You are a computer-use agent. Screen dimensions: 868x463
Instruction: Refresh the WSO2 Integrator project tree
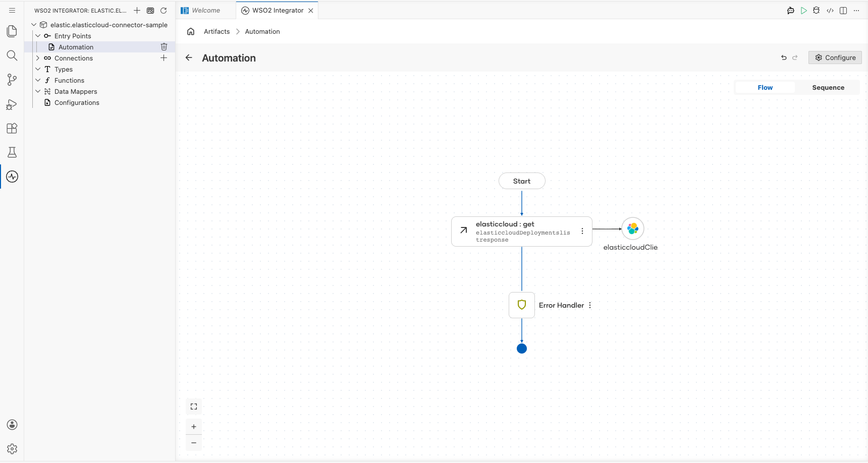click(164, 10)
